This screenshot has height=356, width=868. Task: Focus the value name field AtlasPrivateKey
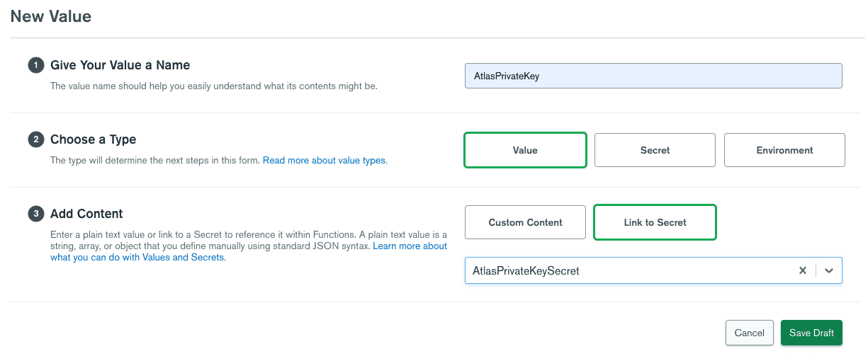(x=653, y=76)
